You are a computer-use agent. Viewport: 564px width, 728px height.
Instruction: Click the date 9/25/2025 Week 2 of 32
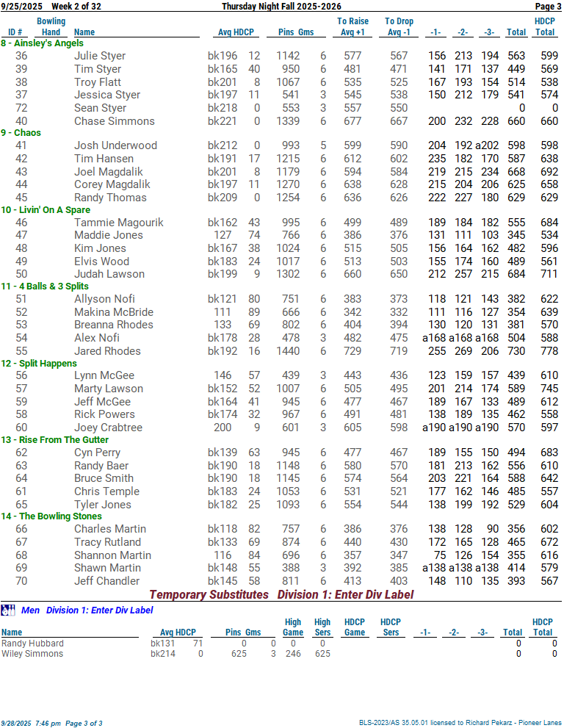(x=51, y=6)
